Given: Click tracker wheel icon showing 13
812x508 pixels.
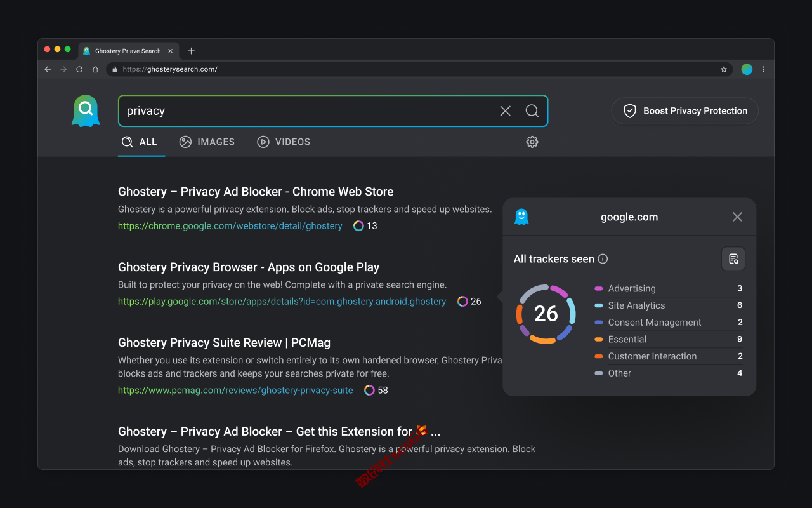Looking at the screenshot, I should pyautogui.click(x=358, y=225).
